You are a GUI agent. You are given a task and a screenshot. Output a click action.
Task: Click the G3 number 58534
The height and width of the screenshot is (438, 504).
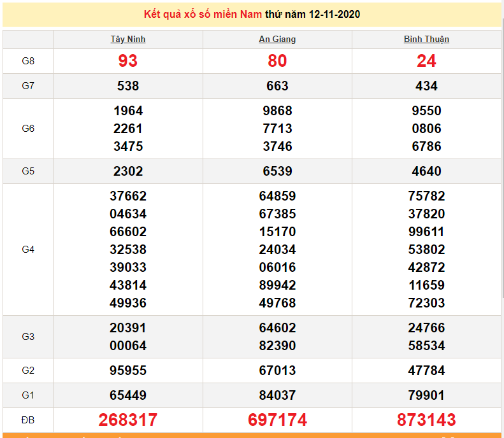click(x=426, y=346)
